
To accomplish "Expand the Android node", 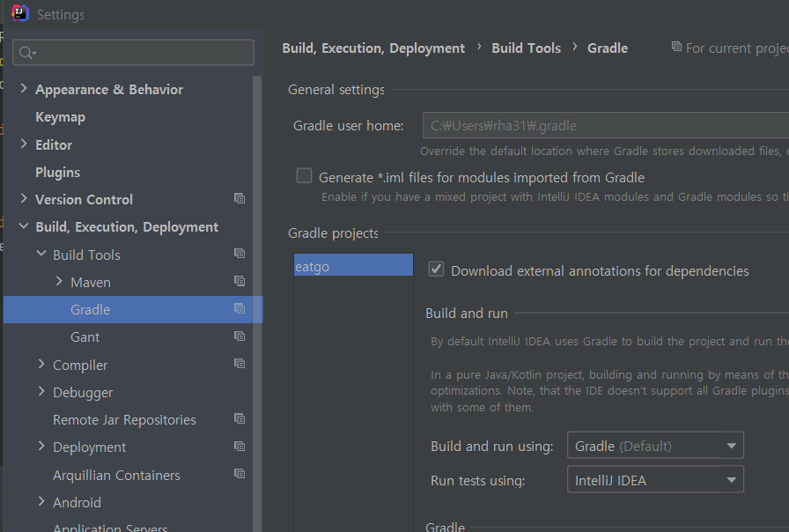I will coord(41,501).
